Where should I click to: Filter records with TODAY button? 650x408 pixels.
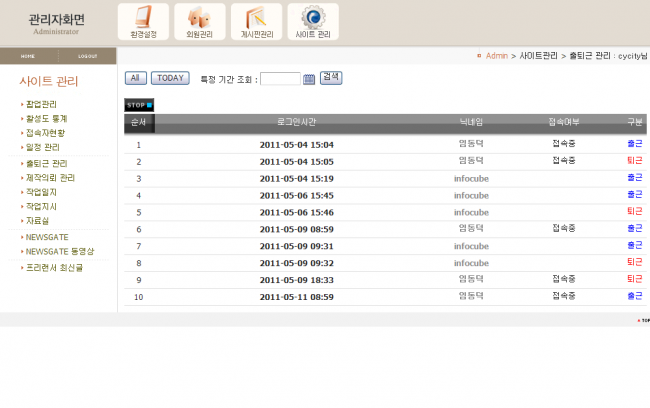coord(170,78)
